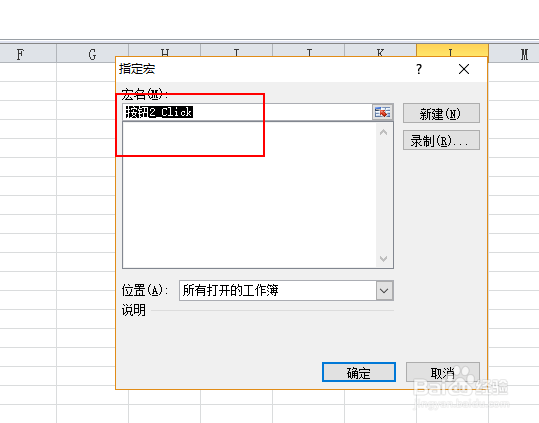Cancel with the 取消 button
Image resolution: width=539 pixels, height=423 pixels.
(x=442, y=372)
